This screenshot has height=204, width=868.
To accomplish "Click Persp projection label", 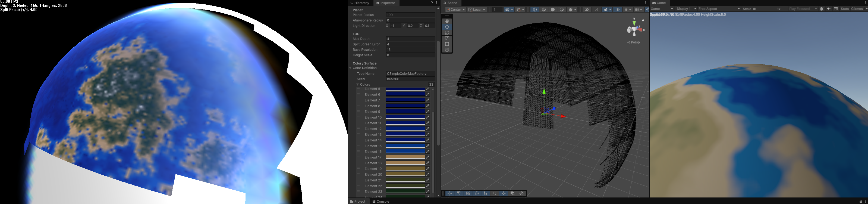I will pos(633,42).
